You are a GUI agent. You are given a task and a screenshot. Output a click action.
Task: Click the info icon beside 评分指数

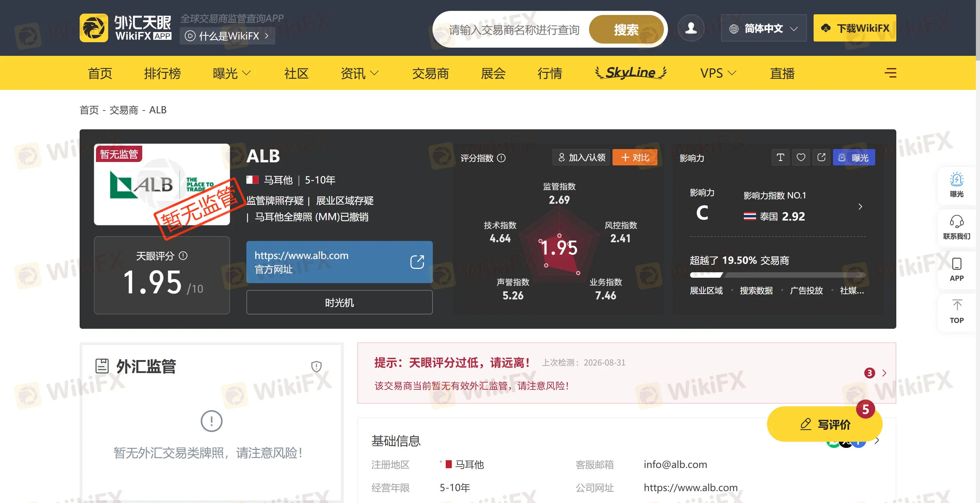click(x=502, y=158)
